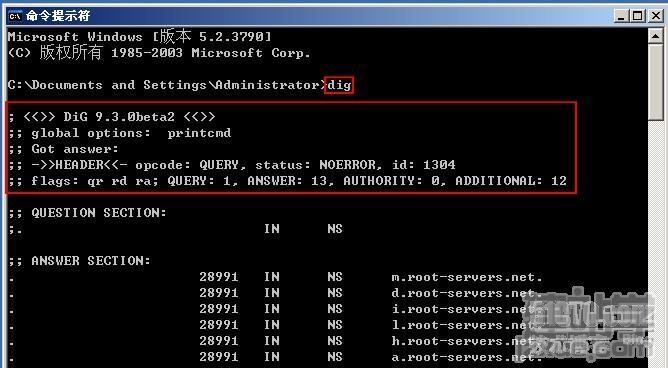Image resolution: width=668 pixels, height=368 pixels.
Task: Maximize the command prompt window
Action: coord(638,16)
